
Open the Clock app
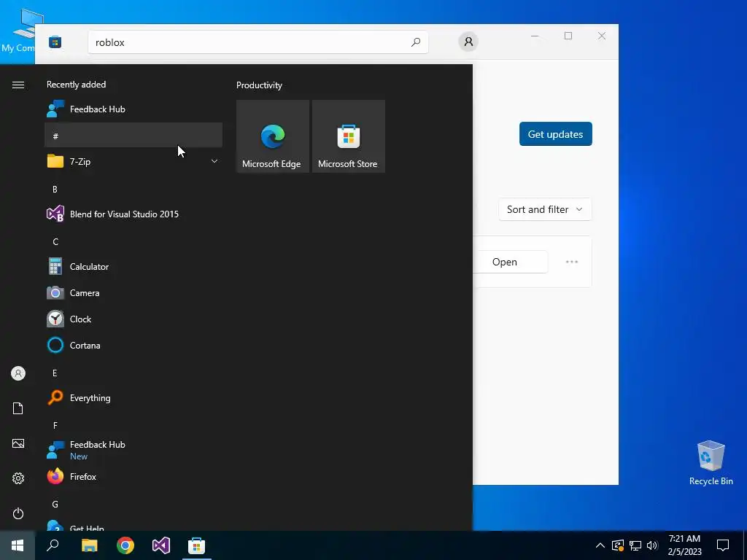pyautogui.click(x=133, y=319)
